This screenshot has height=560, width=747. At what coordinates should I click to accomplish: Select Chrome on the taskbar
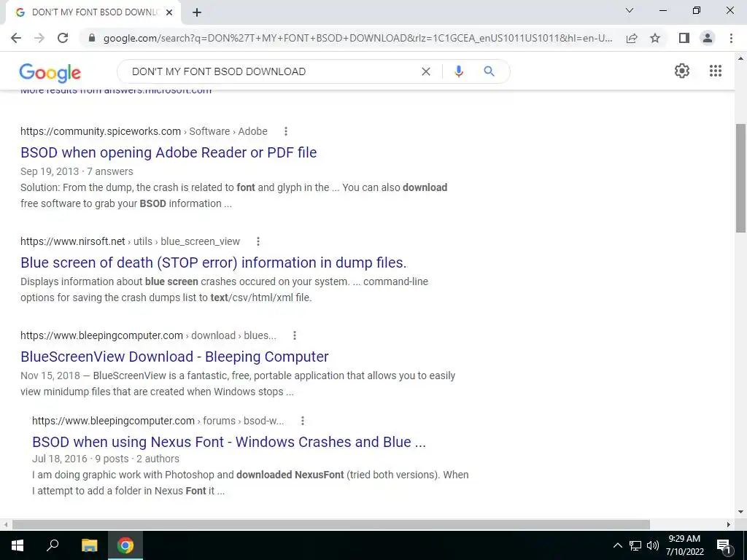(x=125, y=545)
